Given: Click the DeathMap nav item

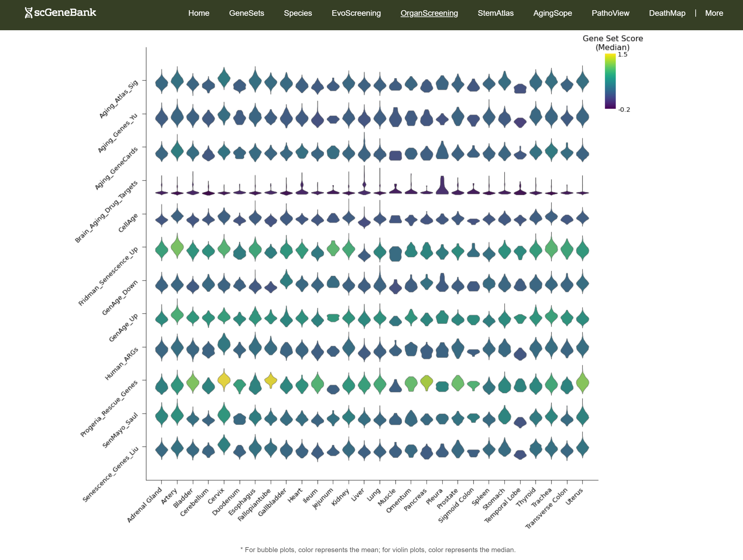Looking at the screenshot, I should [x=667, y=13].
